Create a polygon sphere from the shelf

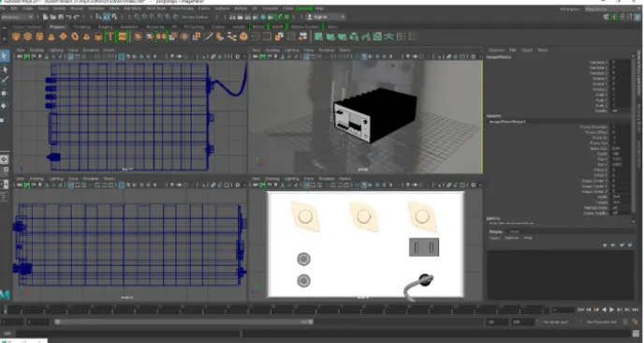16,37
